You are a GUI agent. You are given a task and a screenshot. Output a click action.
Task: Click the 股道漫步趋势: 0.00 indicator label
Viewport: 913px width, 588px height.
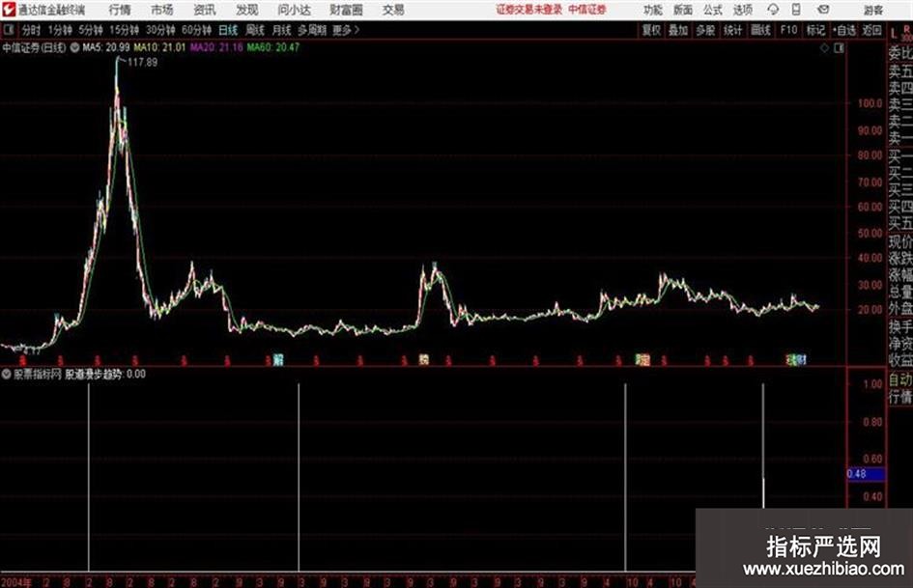coord(104,375)
